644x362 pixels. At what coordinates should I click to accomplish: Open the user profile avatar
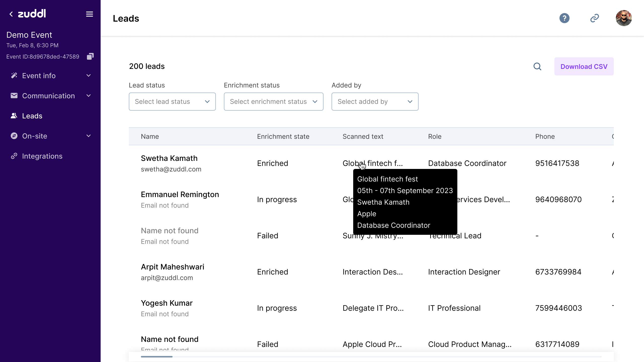624,18
